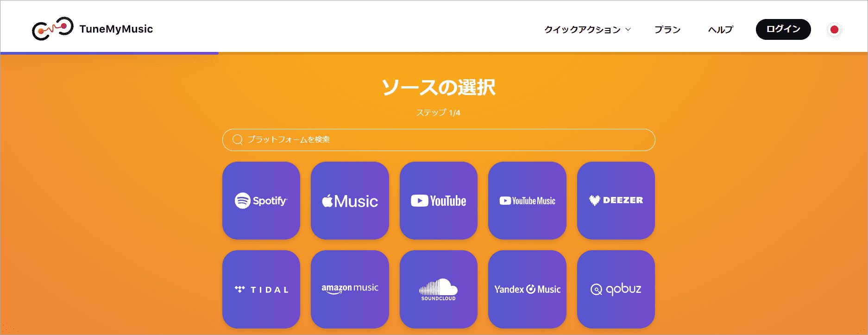Open the Japanese flag language selector
868x335 pixels.
pos(834,30)
